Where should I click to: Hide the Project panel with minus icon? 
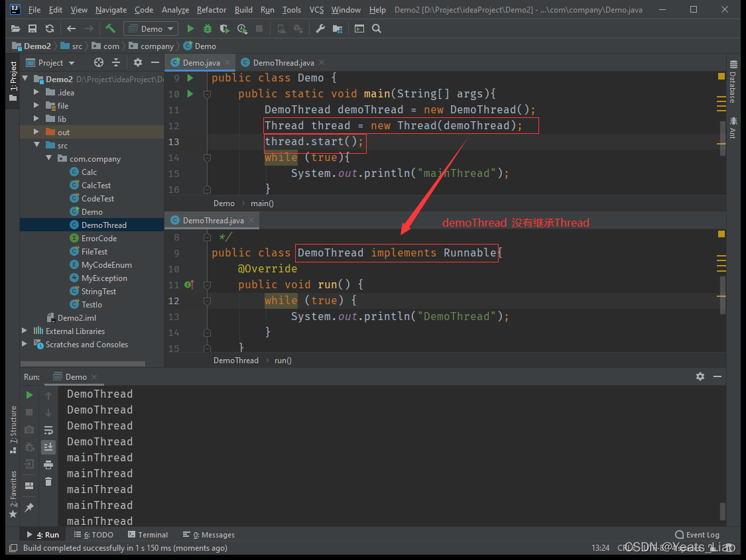[x=155, y=62]
